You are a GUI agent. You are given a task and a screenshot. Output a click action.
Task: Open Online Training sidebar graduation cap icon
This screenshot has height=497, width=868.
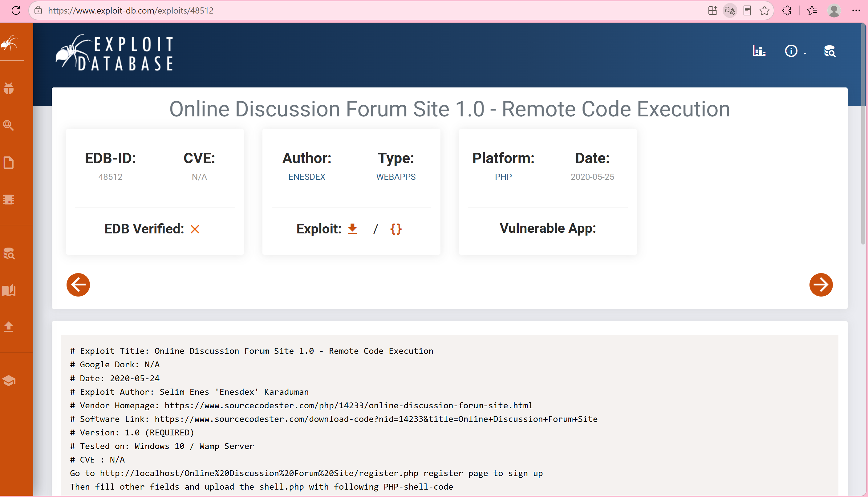pos(9,380)
